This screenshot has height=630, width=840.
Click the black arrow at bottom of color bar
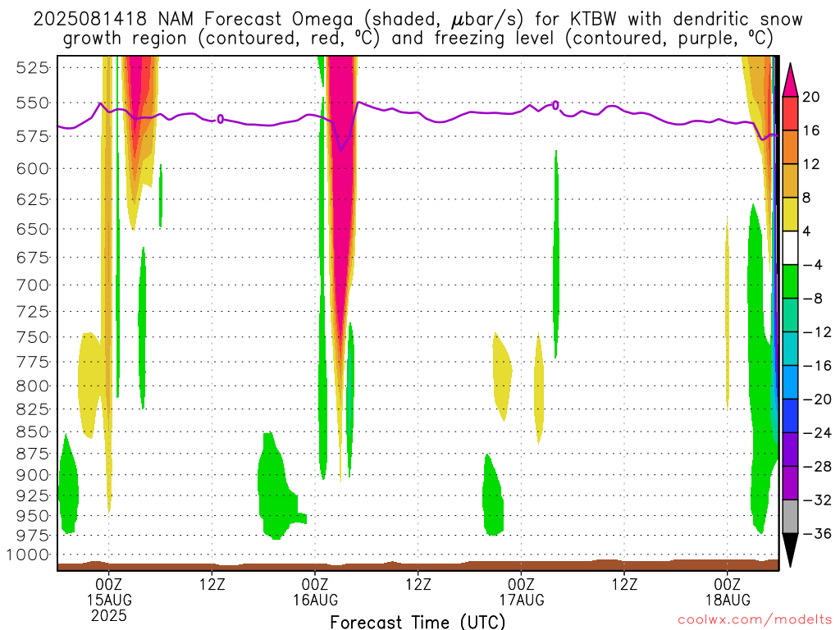[x=790, y=549]
